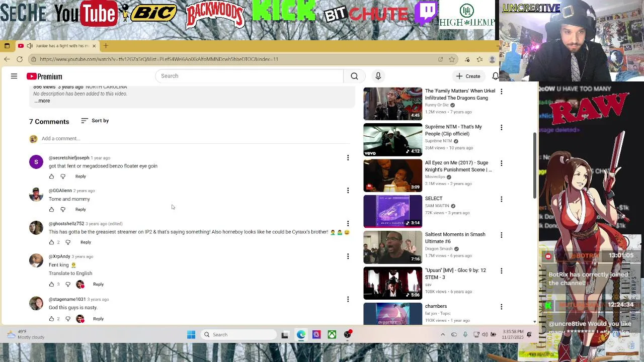Like the 'God this guys is nasty' comment
This screenshot has width=644, height=362.
click(51, 319)
